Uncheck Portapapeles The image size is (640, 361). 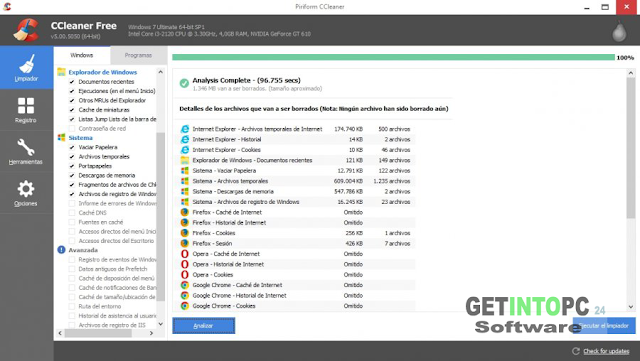tap(72, 166)
